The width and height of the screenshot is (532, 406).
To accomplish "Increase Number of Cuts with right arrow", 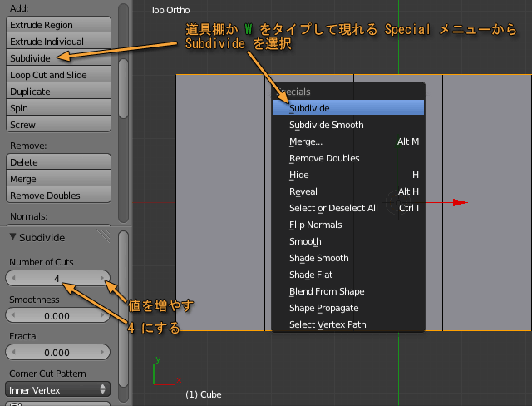I will click(103, 278).
